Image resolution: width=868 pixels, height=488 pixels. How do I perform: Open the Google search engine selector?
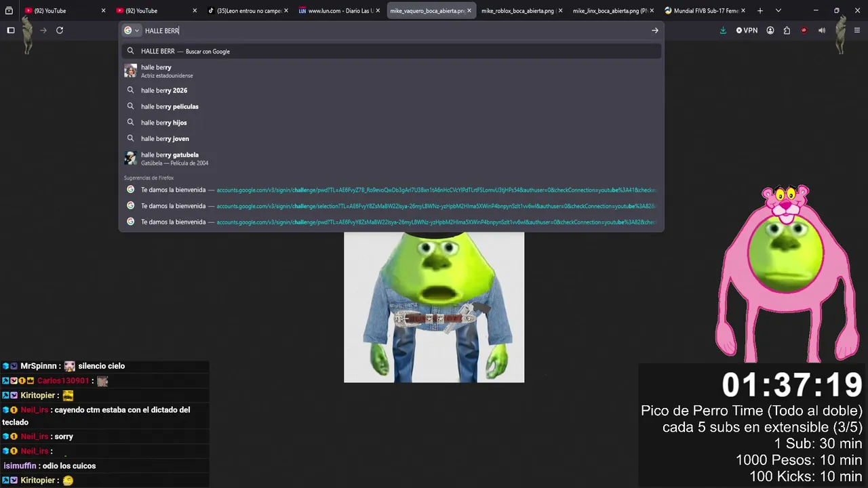coord(132,30)
